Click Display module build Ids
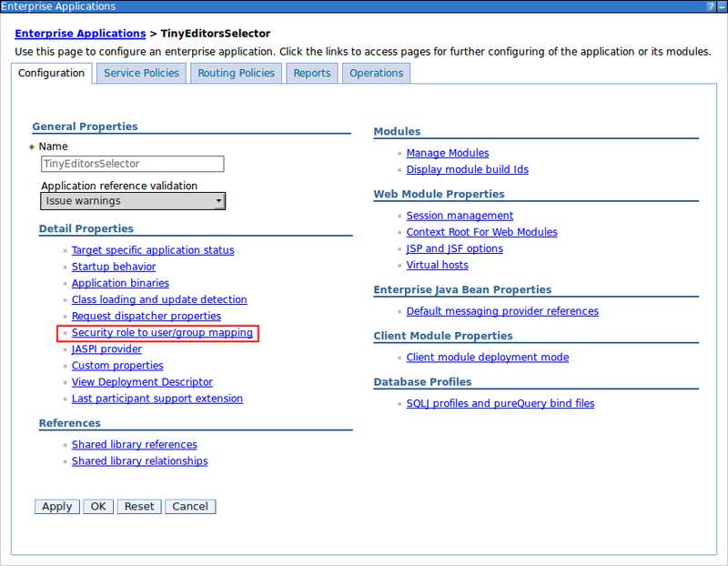 (x=467, y=168)
